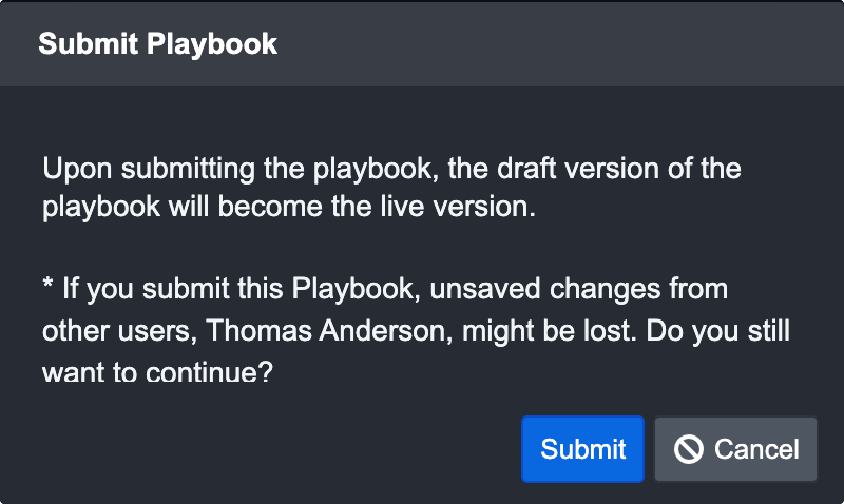Image resolution: width=844 pixels, height=504 pixels.
Task: Click the blue Submit button
Action: 582,449
